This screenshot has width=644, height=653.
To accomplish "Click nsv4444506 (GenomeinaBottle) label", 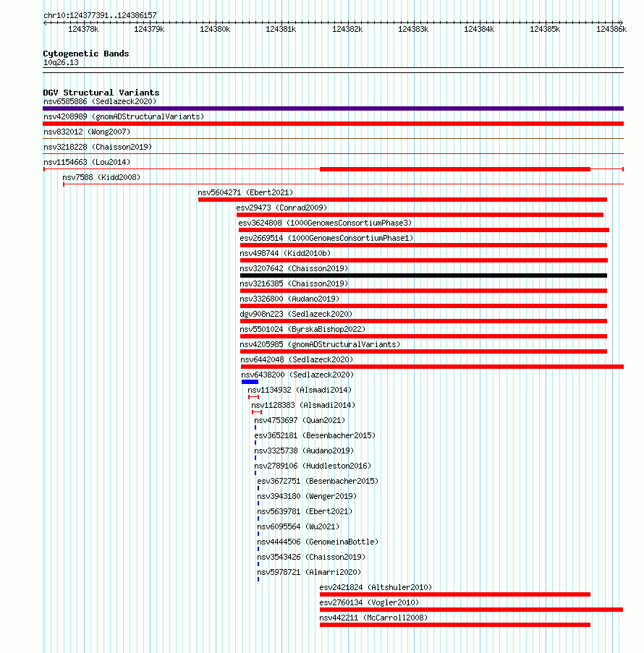I will click(x=318, y=542).
